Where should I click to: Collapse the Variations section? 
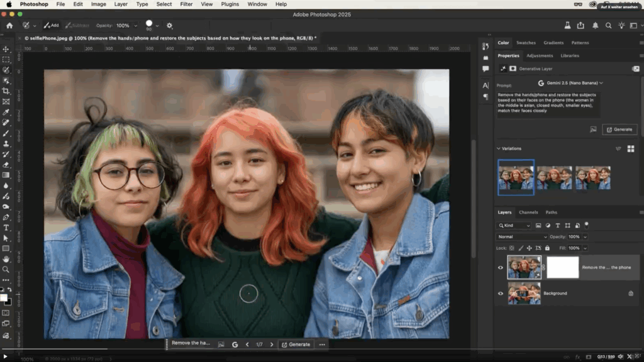pos(499,149)
